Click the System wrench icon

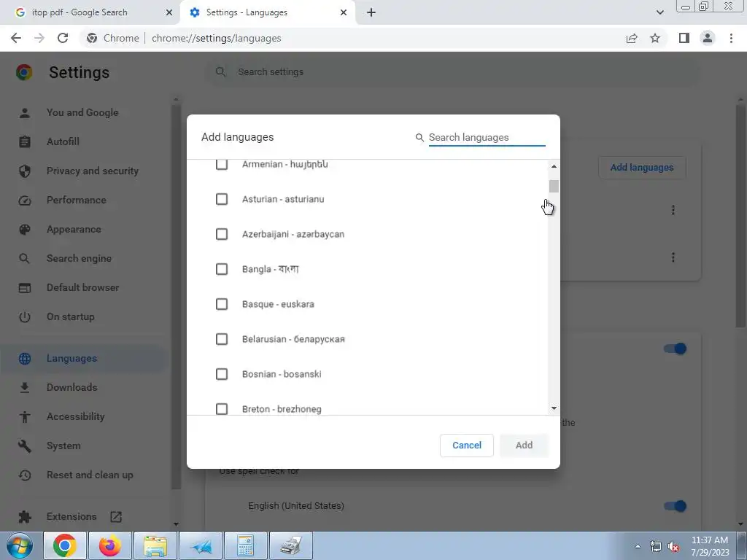(25, 446)
